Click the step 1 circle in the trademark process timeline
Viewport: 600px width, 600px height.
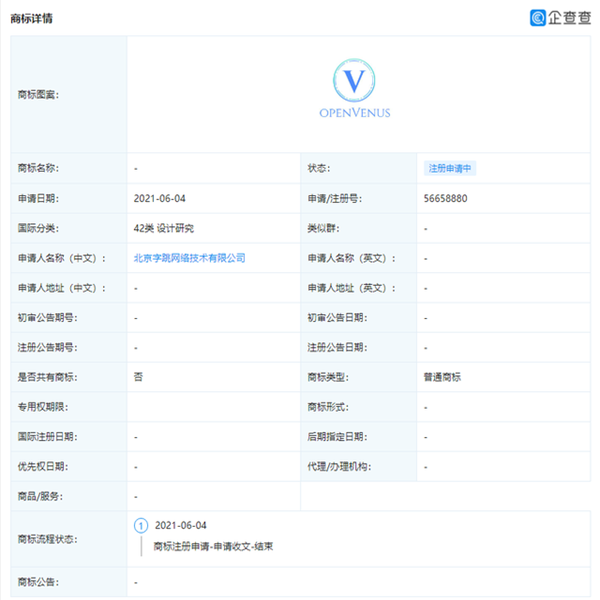pyautogui.click(x=141, y=525)
